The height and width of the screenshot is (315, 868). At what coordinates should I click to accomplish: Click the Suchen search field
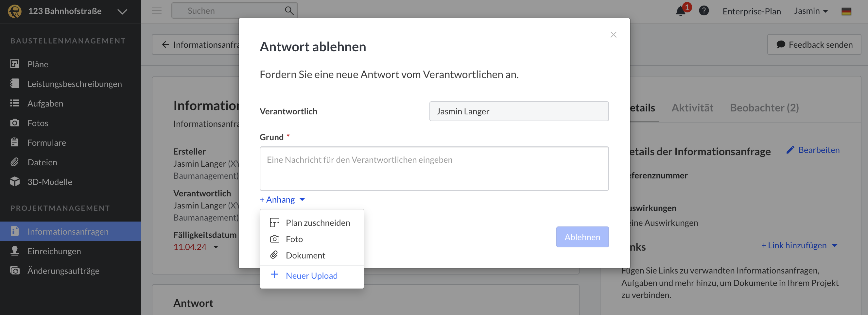[234, 11]
